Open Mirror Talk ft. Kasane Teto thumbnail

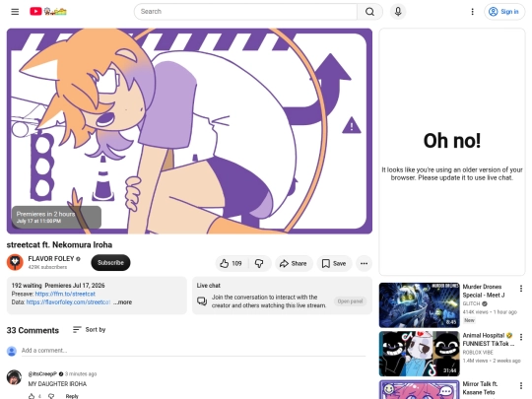pos(420,389)
